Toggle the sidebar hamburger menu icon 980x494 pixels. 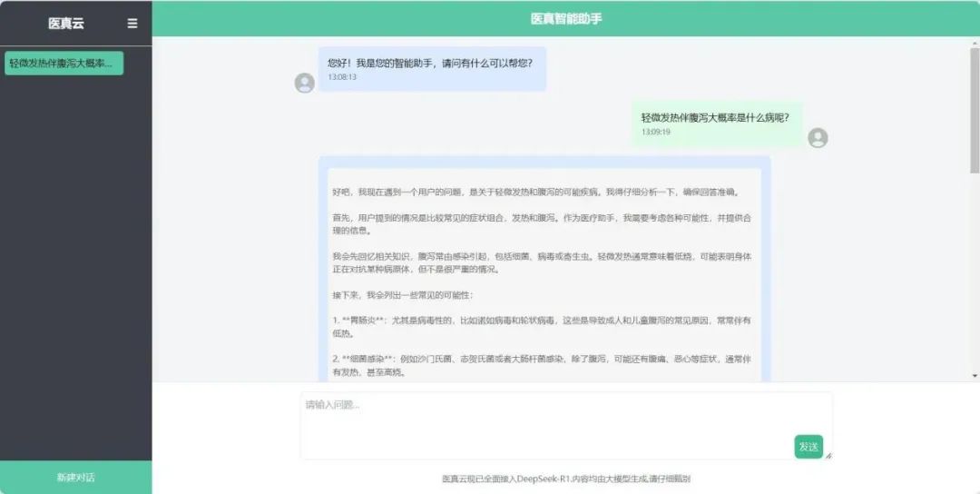(x=132, y=23)
